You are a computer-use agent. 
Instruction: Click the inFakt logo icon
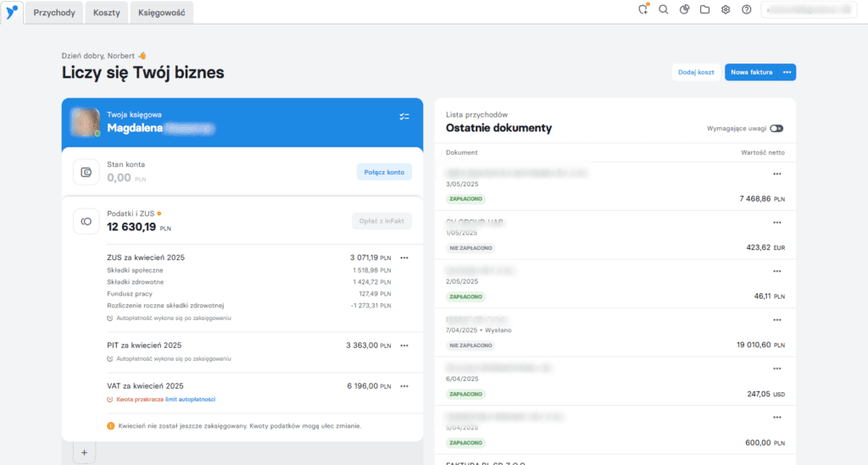11,11
